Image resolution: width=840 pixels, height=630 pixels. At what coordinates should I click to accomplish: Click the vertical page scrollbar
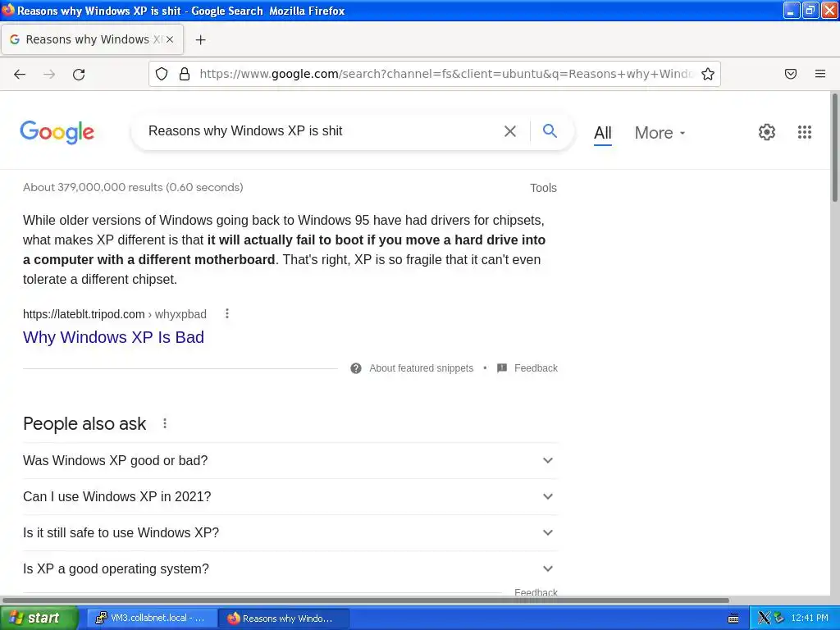point(834,148)
